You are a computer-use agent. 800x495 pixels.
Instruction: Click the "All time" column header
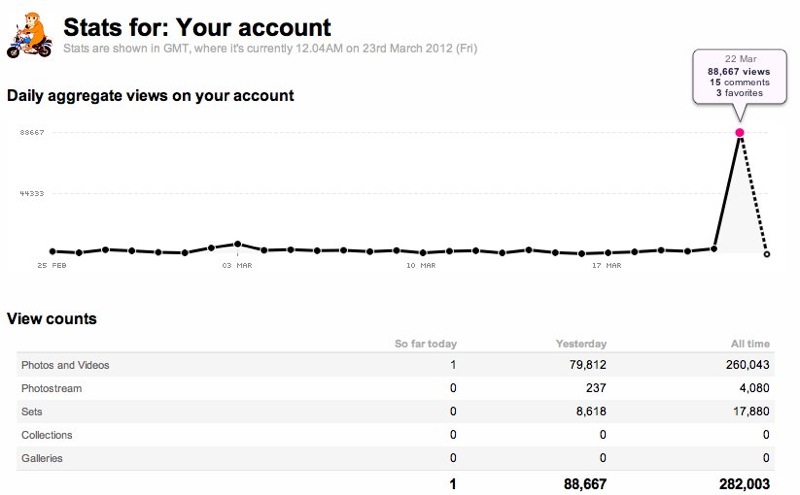coord(750,344)
